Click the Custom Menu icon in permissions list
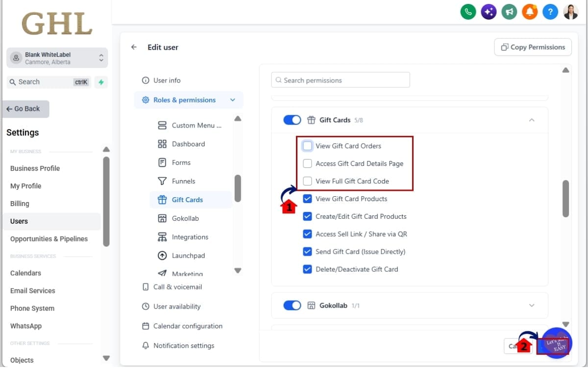This screenshot has width=588, height=368. [162, 125]
